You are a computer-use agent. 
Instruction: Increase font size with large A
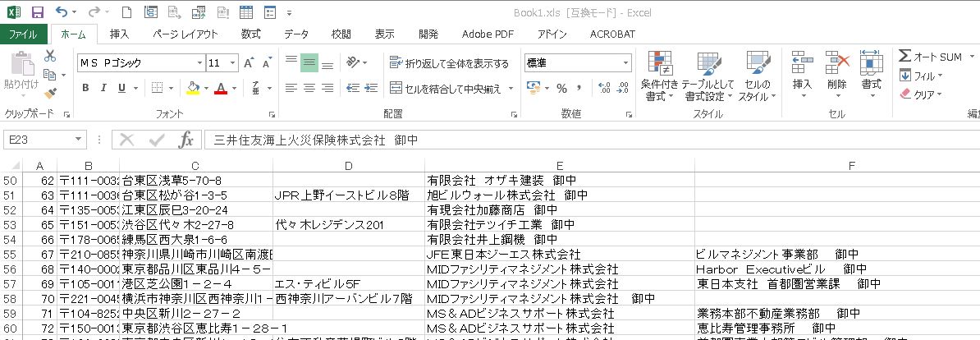pos(249,63)
